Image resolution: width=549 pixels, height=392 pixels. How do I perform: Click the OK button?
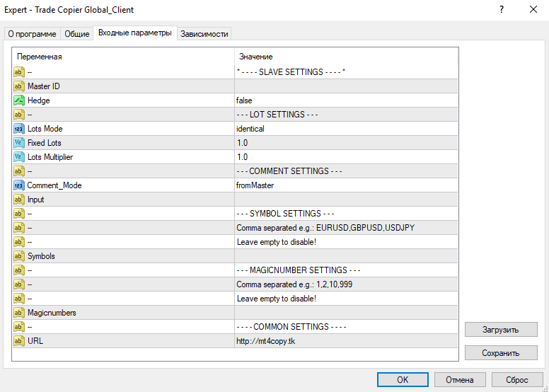pyautogui.click(x=403, y=380)
